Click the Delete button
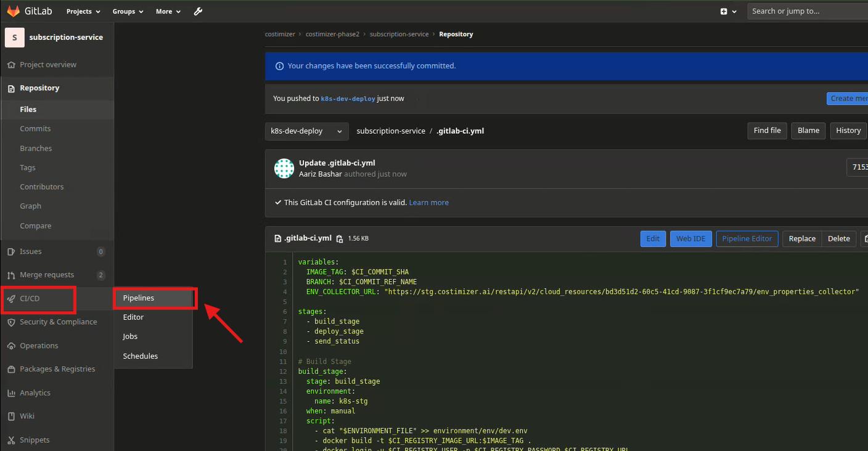 point(838,238)
